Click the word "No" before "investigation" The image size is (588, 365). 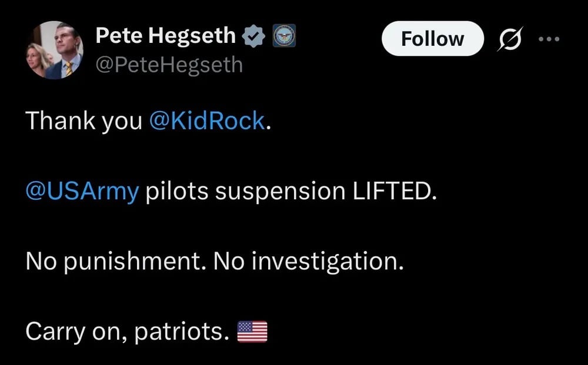229,262
